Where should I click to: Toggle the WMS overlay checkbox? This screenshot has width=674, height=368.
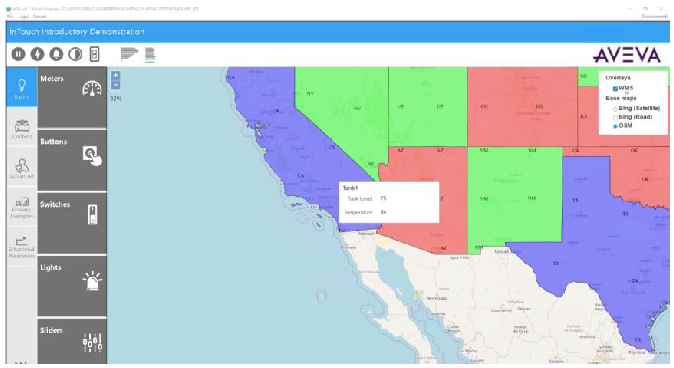click(x=615, y=89)
